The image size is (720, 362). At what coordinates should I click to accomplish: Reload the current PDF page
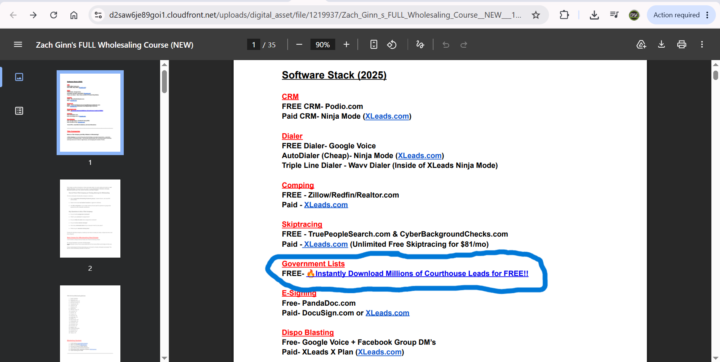(53, 15)
